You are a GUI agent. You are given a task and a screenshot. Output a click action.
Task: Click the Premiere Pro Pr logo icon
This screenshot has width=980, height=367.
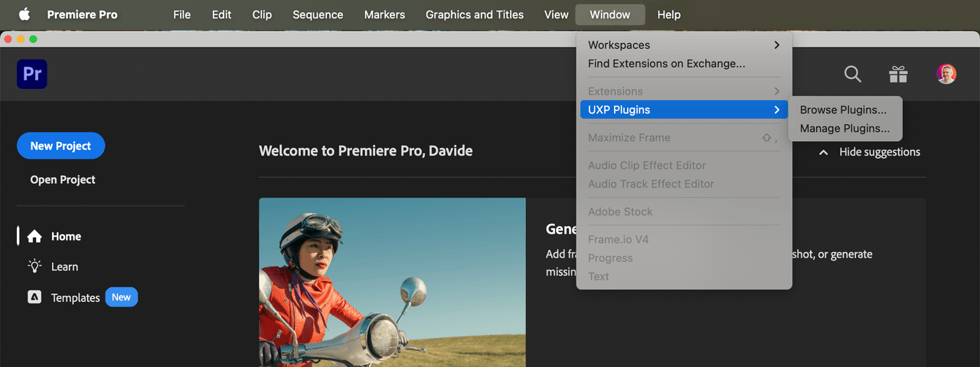pos(32,74)
